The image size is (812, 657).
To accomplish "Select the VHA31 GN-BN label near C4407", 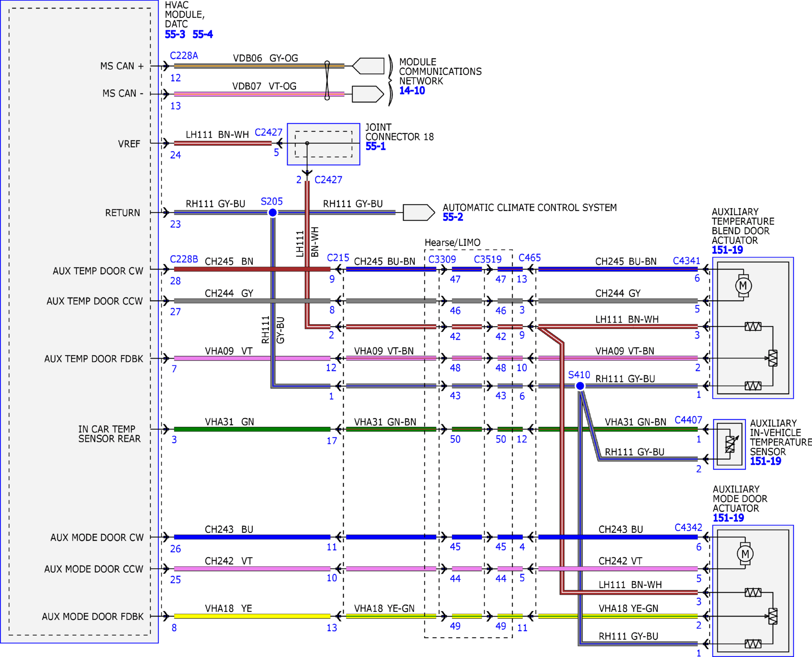I will point(635,422).
